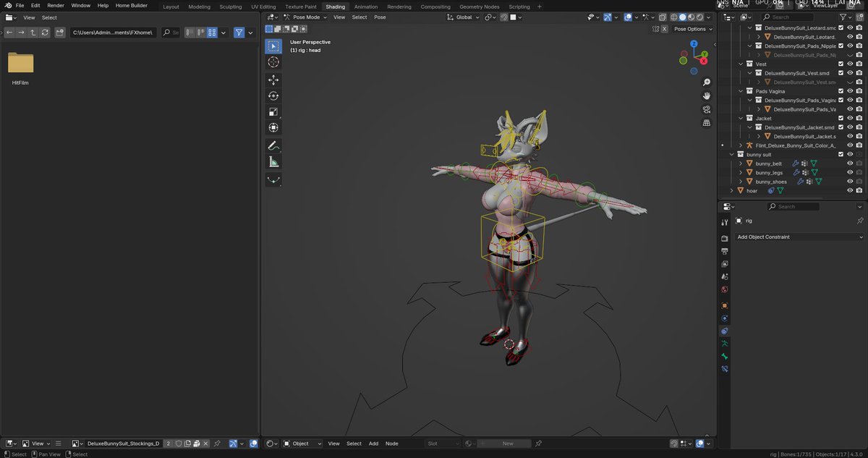Open Home Builder menu
This screenshot has width=868, height=458.
pos(131,6)
